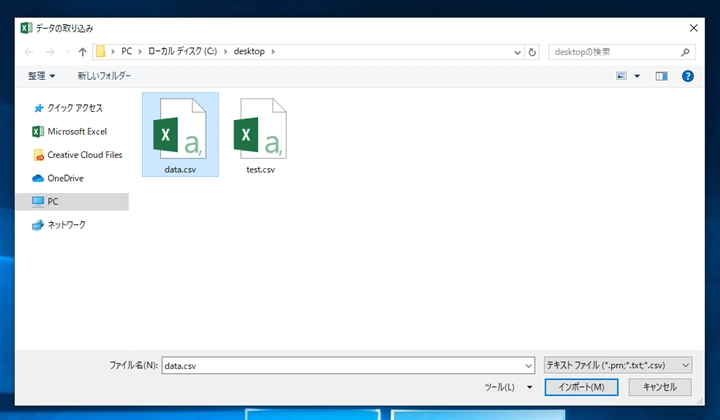Image resolution: width=720 pixels, height=420 pixels.
Task: Expand chevron after desktop in address bar
Action: (x=273, y=51)
